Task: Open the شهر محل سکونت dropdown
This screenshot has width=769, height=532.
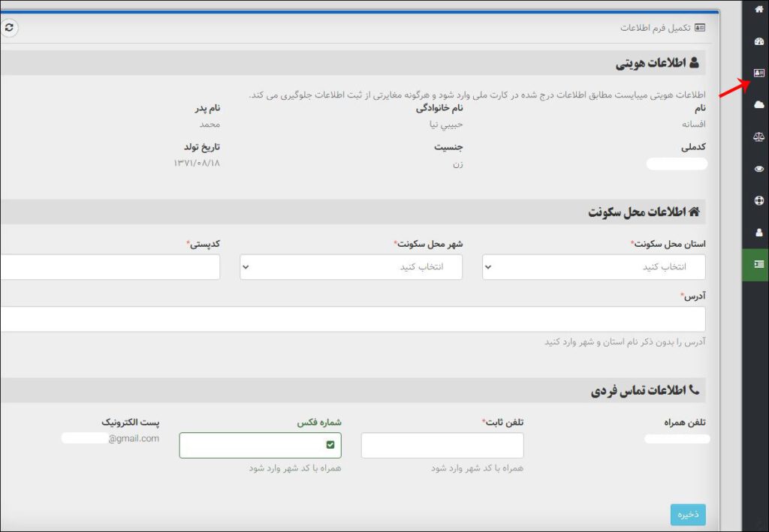Action: point(351,267)
